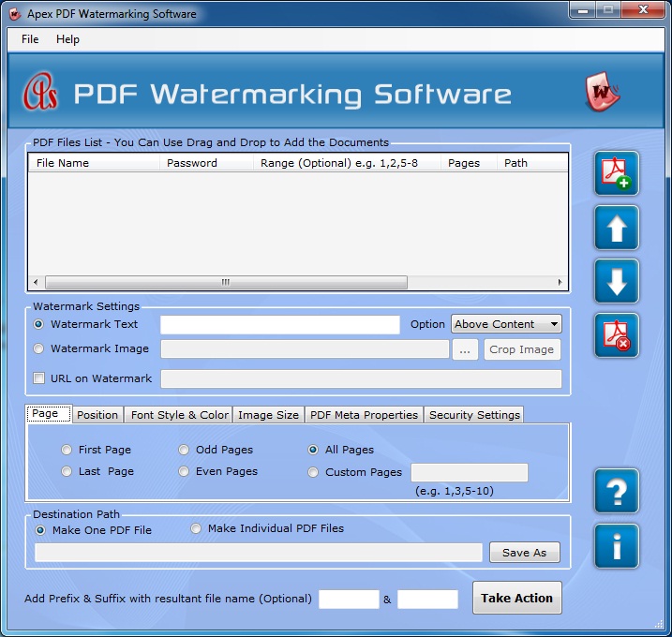This screenshot has width=672, height=637.
Task: Open the PDF Meta Properties tab
Action: pyautogui.click(x=364, y=415)
